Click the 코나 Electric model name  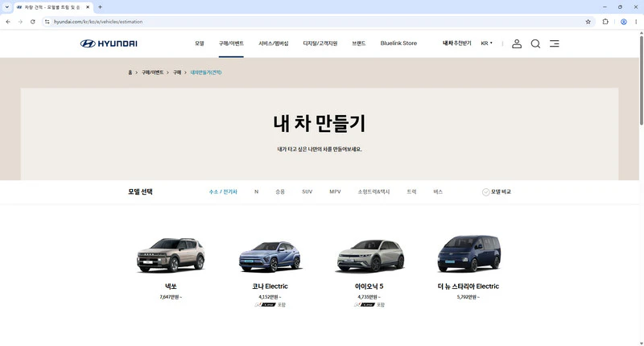[x=270, y=286]
